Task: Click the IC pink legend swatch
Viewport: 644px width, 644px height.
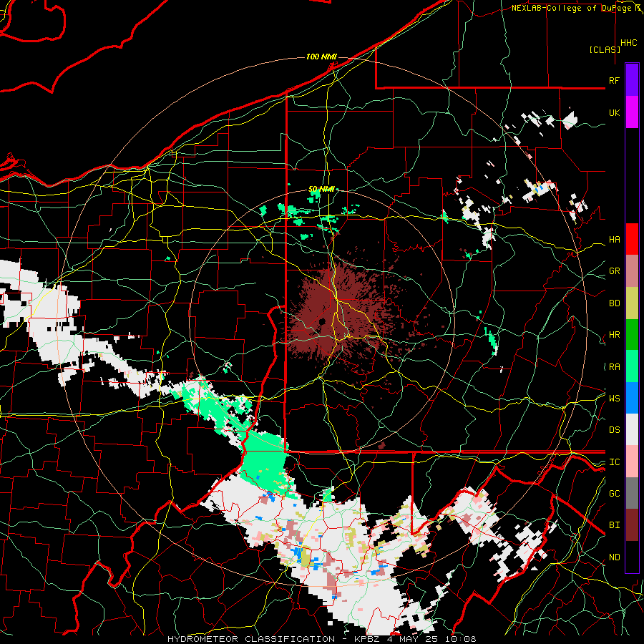Action: click(x=632, y=462)
